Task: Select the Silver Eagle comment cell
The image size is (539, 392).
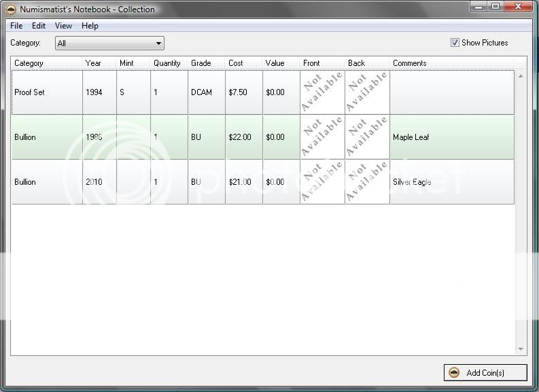Action: point(451,182)
